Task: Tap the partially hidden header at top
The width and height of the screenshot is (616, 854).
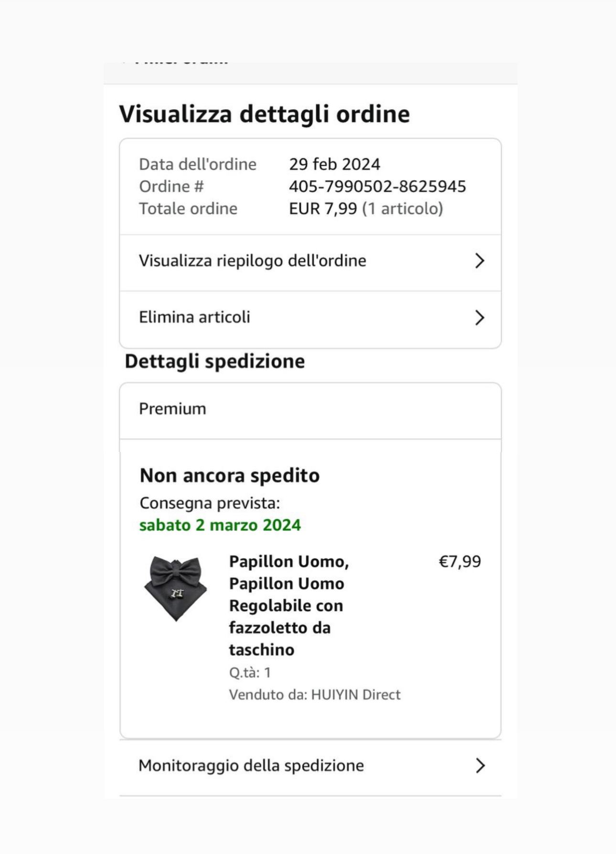Action: (x=181, y=63)
